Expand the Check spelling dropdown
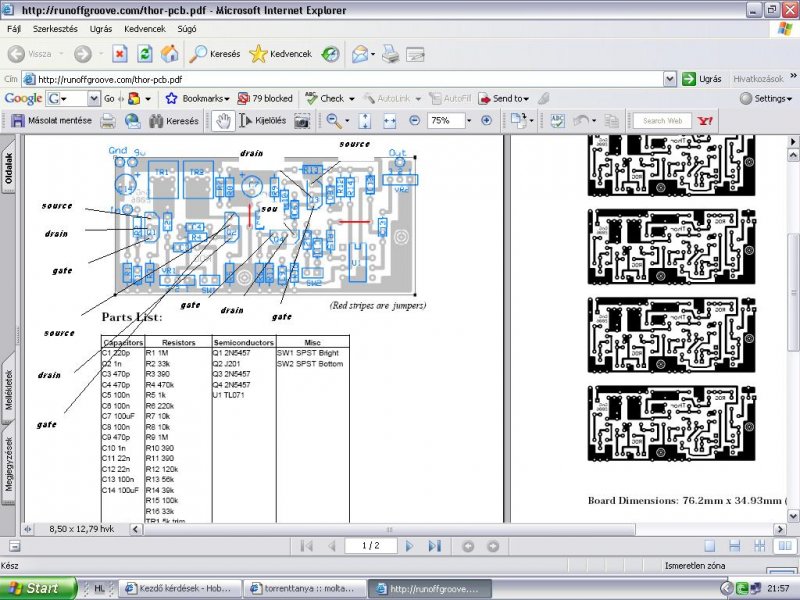 352,99
